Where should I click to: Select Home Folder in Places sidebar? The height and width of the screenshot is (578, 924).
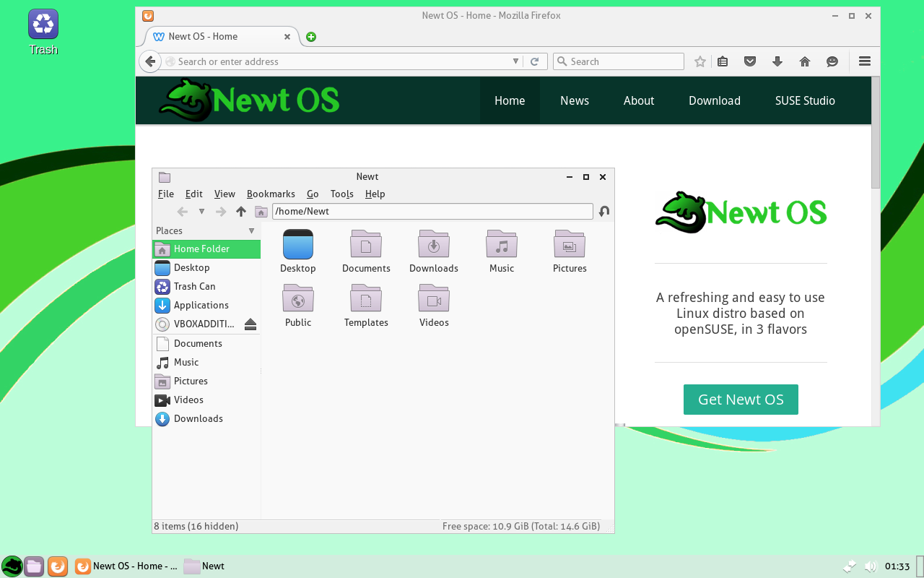pyautogui.click(x=206, y=249)
